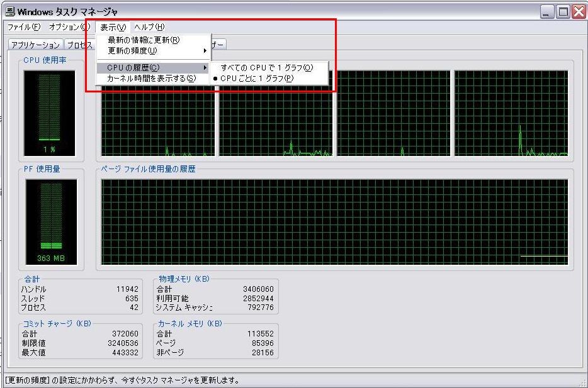Click kernel memory 合計 value 113552
This screenshot has height=388, width=588.
point(261,334)
